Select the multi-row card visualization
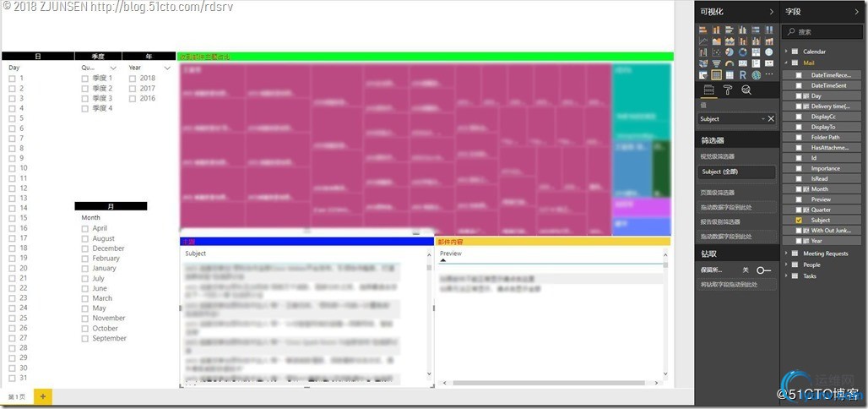Screen dimensions: 868x409 pyautogui.click(x=757, y=63)
